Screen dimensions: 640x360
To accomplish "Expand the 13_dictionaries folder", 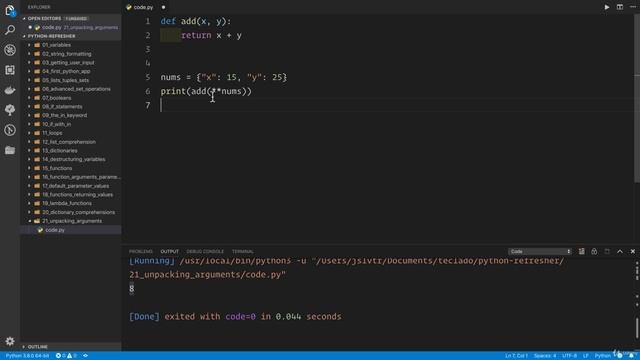I will [x=71, y=151].
